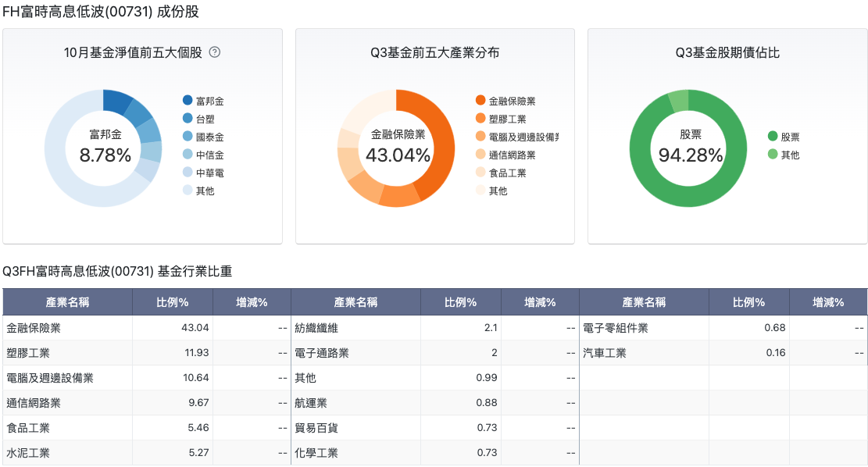Click the last 增減% column header
The width and height of the screenshot is (868, 467).
pos(828,302)
